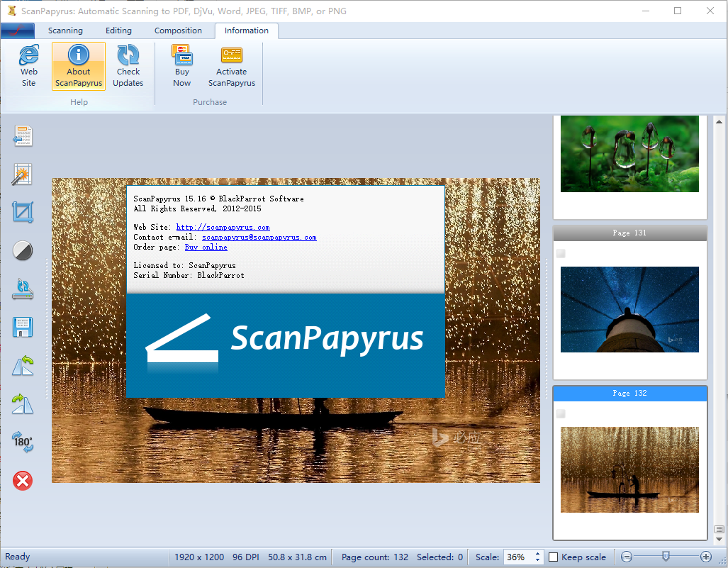Switch to the Scanning tab
This screenshot has height=568, width=728.
(x=65, y=30)
